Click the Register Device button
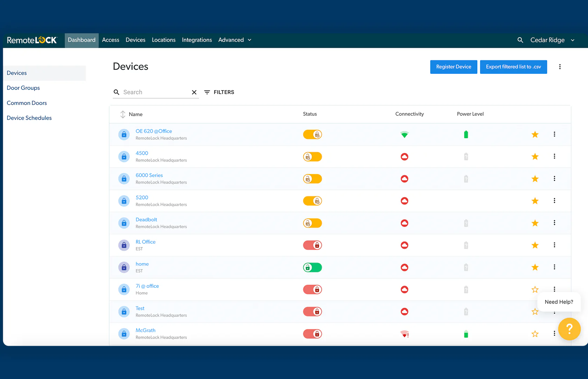588x379 pixels. (x=454, y=67)
